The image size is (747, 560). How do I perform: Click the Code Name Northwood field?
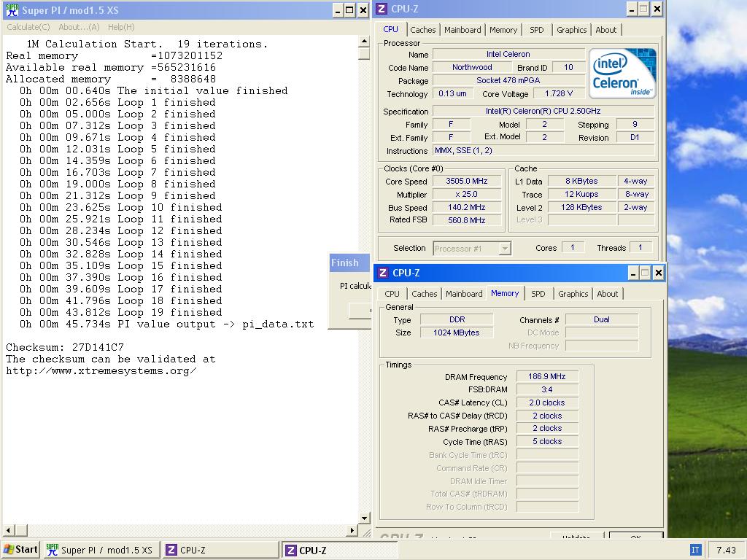(x=472, y=67)
